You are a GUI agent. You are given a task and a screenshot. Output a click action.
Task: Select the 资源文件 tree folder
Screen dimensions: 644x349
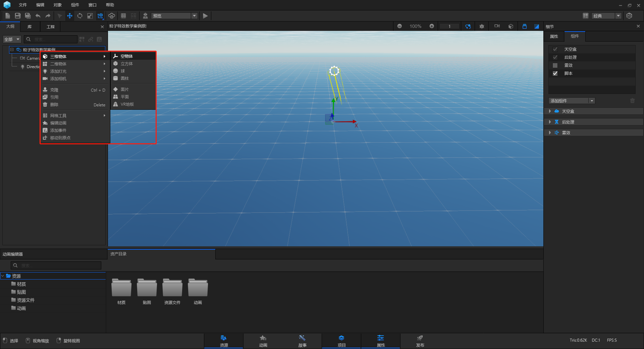point(23,300)
